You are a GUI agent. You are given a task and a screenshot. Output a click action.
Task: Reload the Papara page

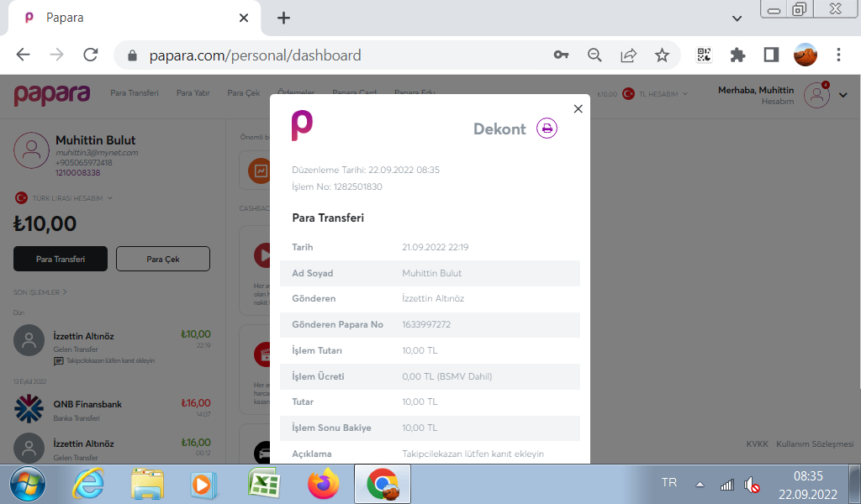tap(91, 55)
